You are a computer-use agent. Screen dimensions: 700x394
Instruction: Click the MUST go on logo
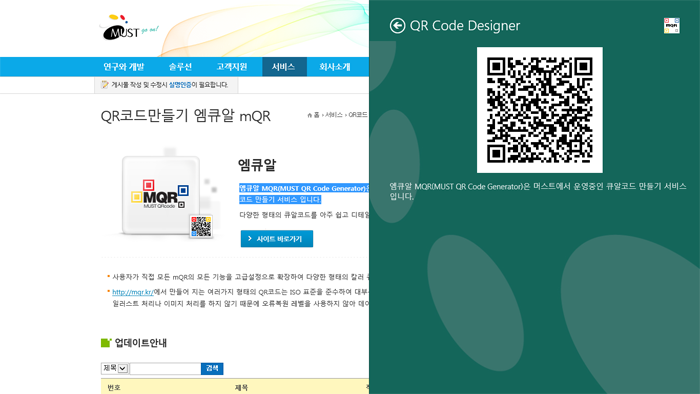tap(128, 28)
